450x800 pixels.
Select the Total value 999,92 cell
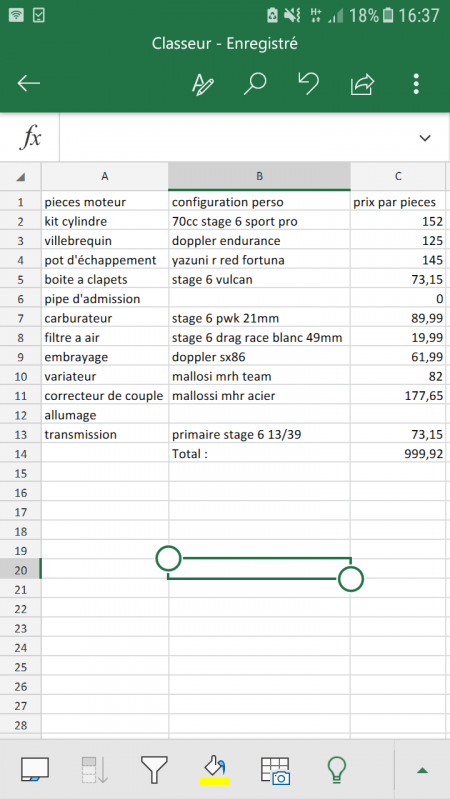click(x=397, y=454)
